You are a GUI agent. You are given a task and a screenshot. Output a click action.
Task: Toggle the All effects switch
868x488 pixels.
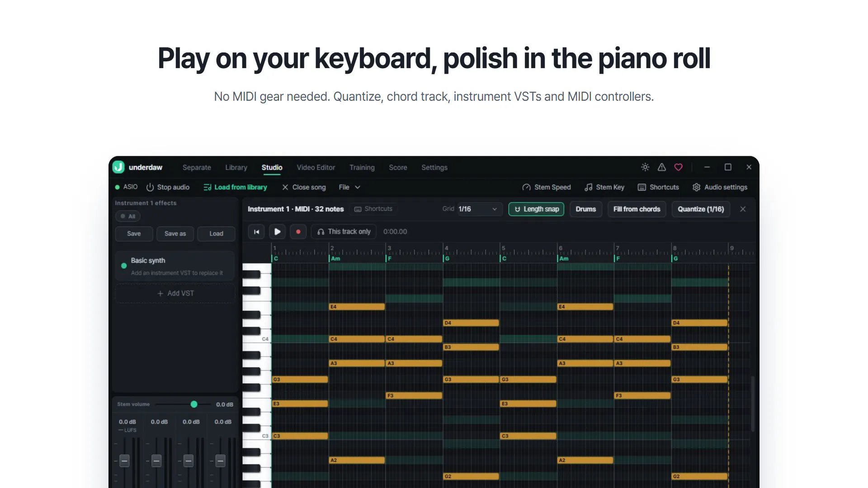click(x=127, y=216)
